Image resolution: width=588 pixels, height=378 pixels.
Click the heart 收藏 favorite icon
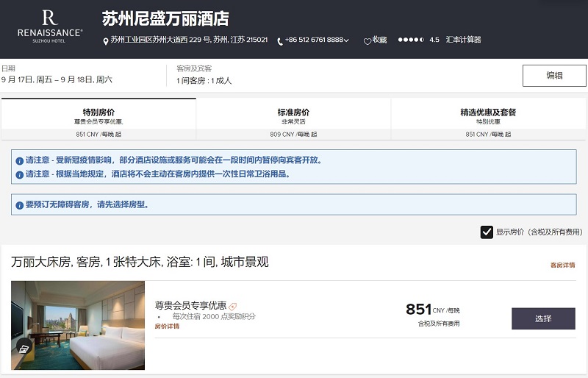367,41
